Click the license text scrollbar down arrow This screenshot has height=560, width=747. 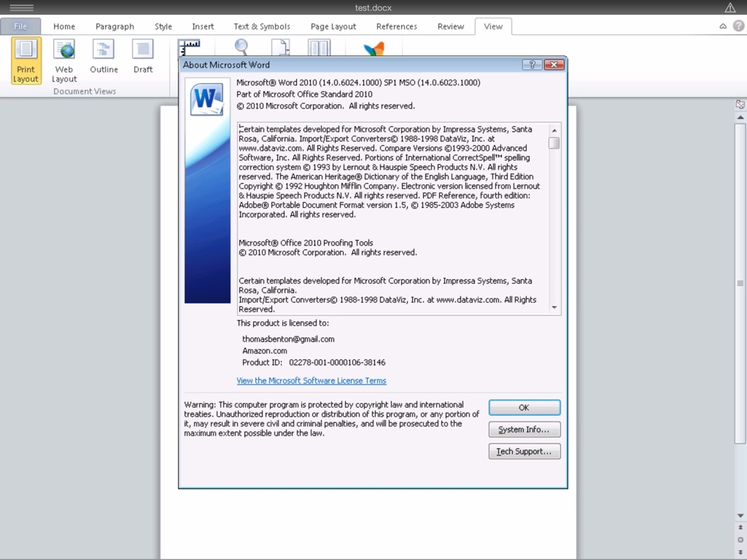tap(554, 308)
